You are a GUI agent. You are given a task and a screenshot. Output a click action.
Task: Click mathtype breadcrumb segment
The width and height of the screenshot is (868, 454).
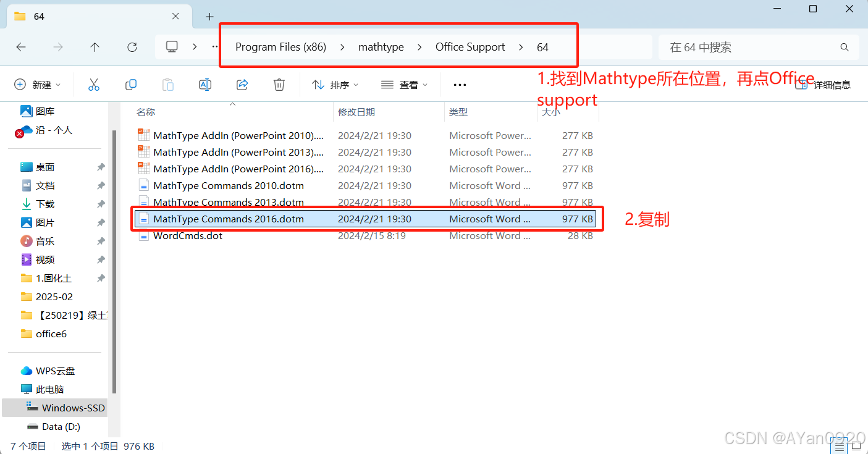pos(381,47)
